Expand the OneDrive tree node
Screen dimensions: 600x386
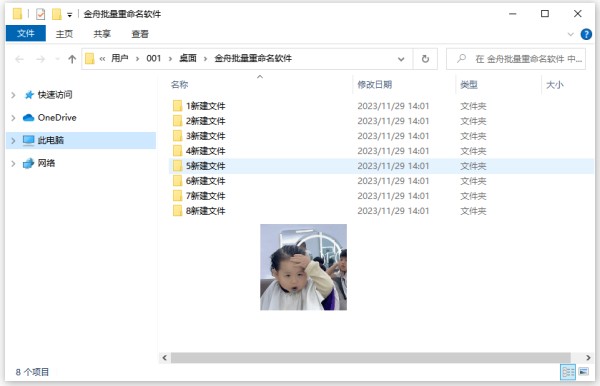point(13,118)
